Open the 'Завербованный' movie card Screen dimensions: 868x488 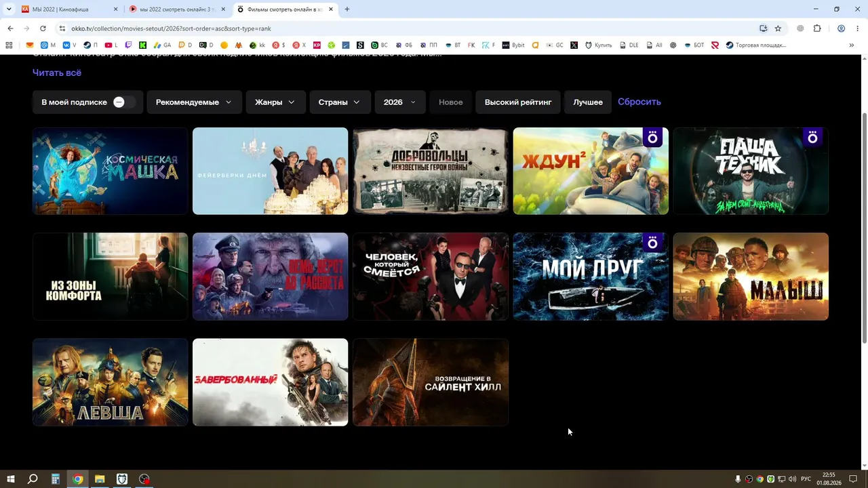pos(271,382)
